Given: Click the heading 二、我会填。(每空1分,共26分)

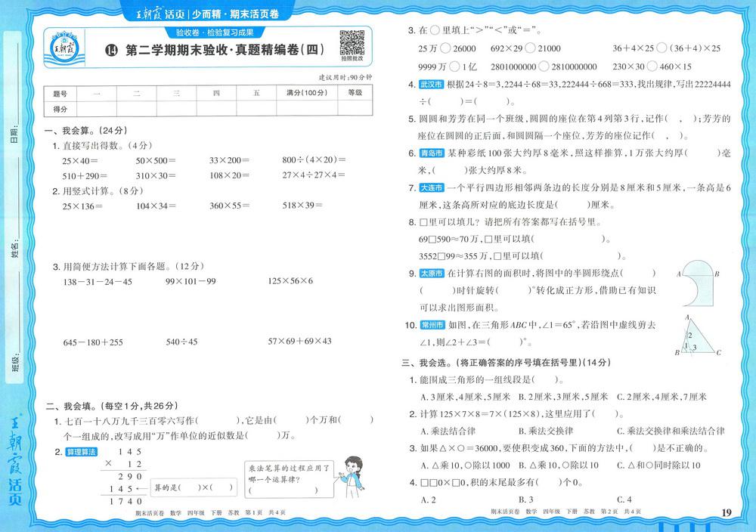Looking at the screenshot, I should [x=112, y=406].
